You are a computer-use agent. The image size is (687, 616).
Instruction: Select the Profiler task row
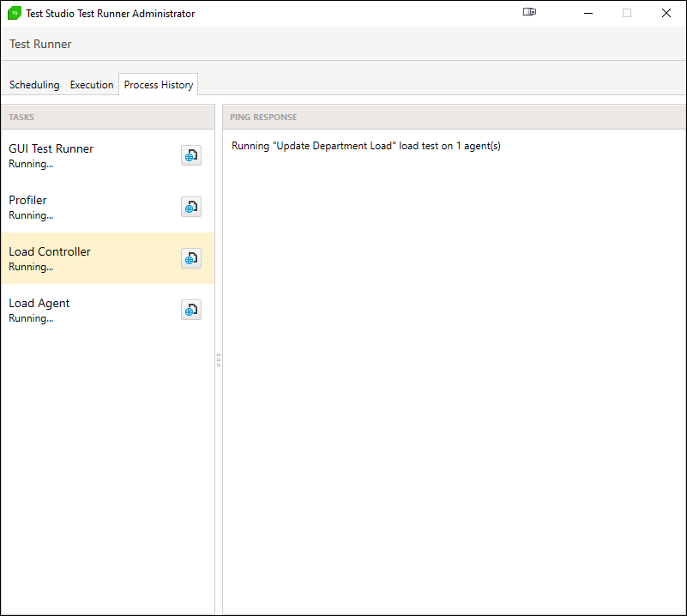coord(108,207)
